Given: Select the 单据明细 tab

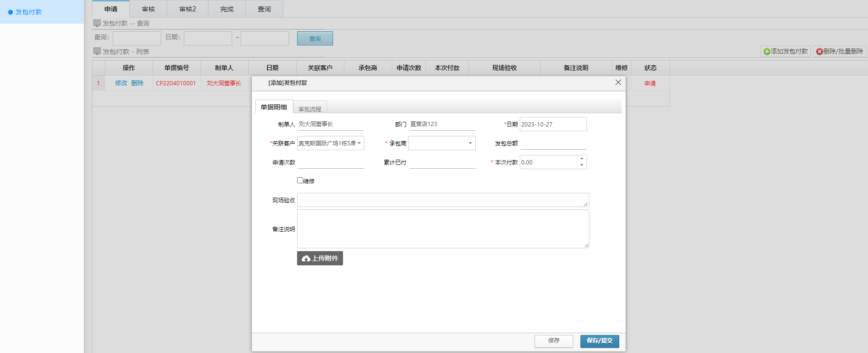Looking at the screenshot, I should pyautogui.click(x=274, y=107).
